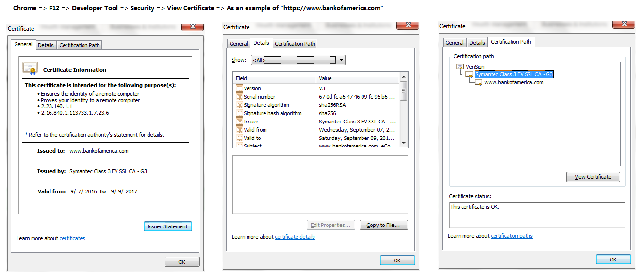Select General tab in left Certificate window
The width and height of the screenshot is (644, 278).
click(x=23, y=44)
